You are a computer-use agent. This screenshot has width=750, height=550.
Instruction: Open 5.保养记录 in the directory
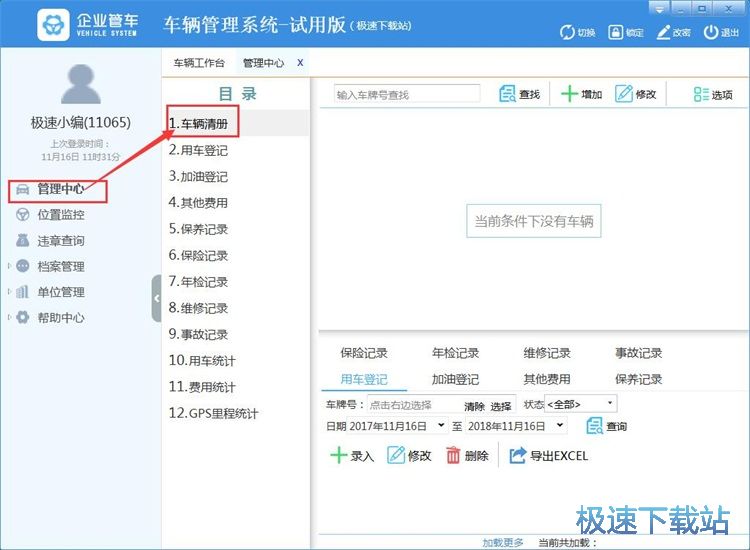coord(198,229)
